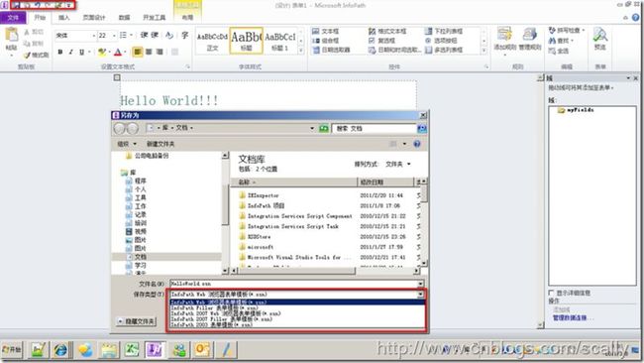Open the File (文件) tab
Screen dimensions: 644x363
coord(13,18)
